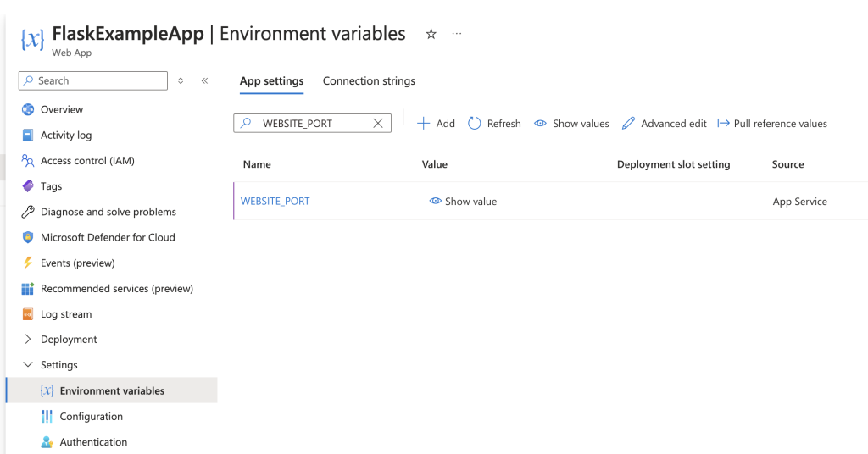The height and width of the screenshot is (454, 868).
Task: Open Access control (IAM) page
Action: click(87, 161)
